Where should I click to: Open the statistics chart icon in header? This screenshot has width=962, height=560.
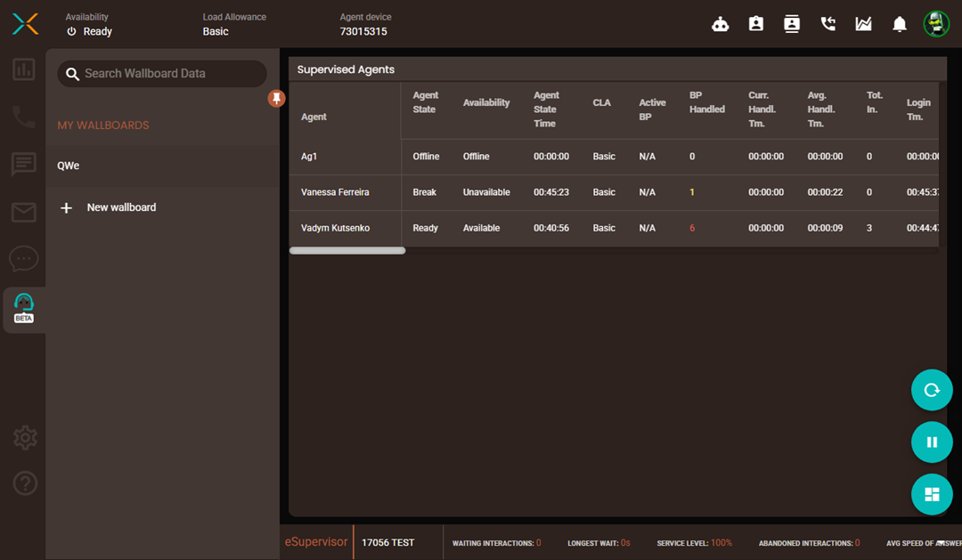(864, 25)
